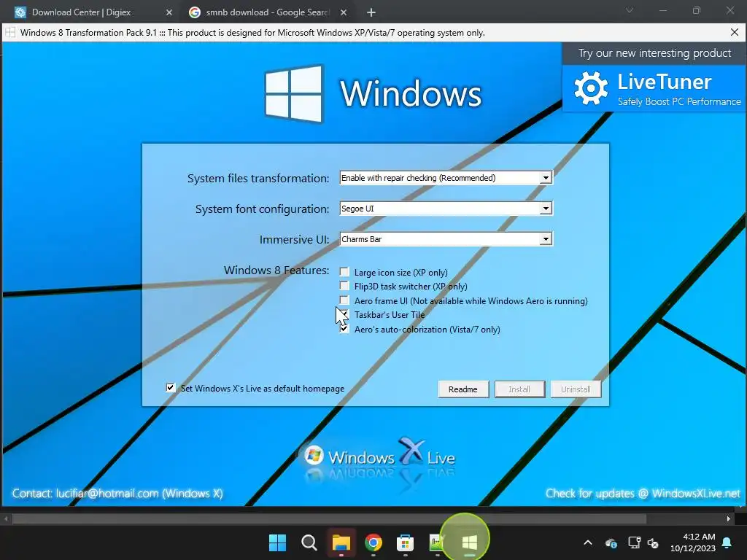
Task: Click the Uninstall button
Action: pyautogui.click(x=576, y=389)
